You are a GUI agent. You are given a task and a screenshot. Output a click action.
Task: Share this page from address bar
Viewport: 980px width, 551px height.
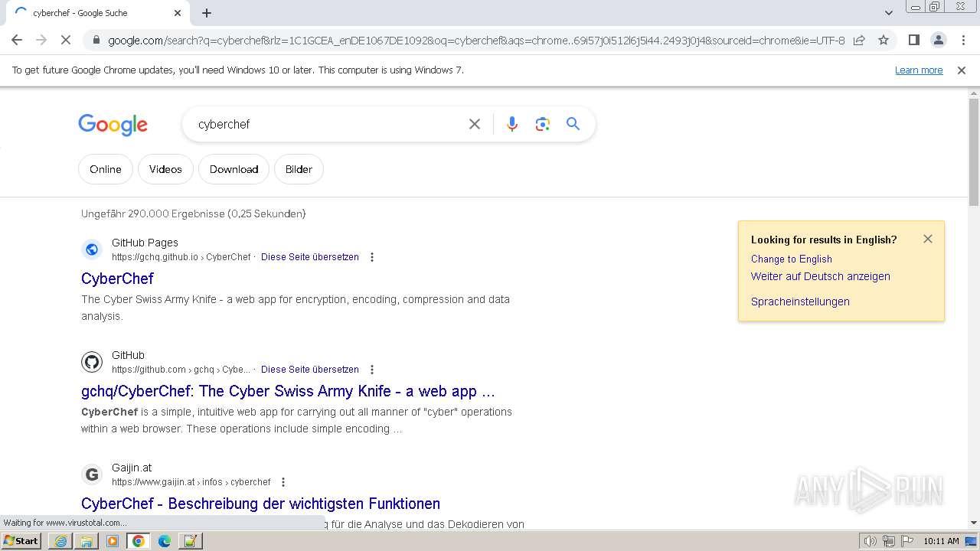(859, 40)
